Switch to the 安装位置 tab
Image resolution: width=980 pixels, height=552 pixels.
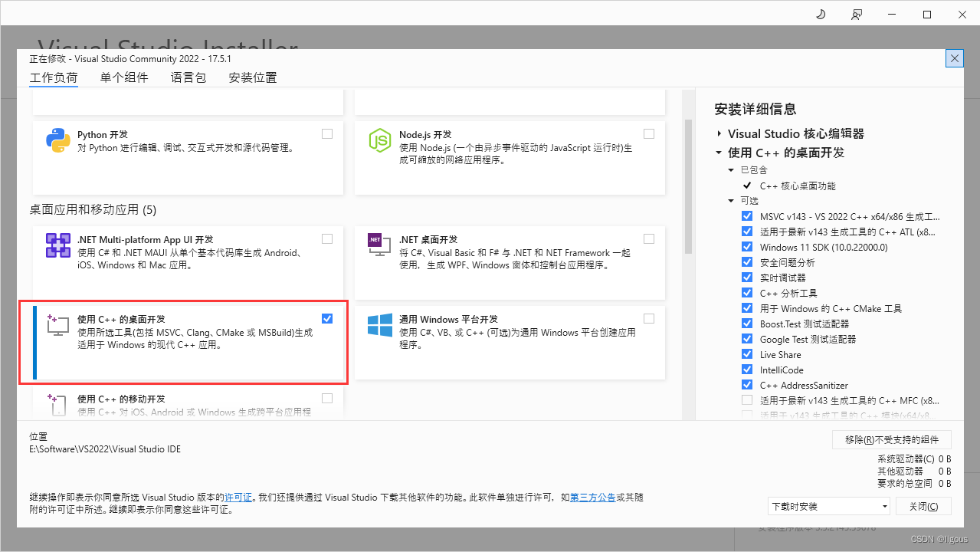tap(253, 77)
